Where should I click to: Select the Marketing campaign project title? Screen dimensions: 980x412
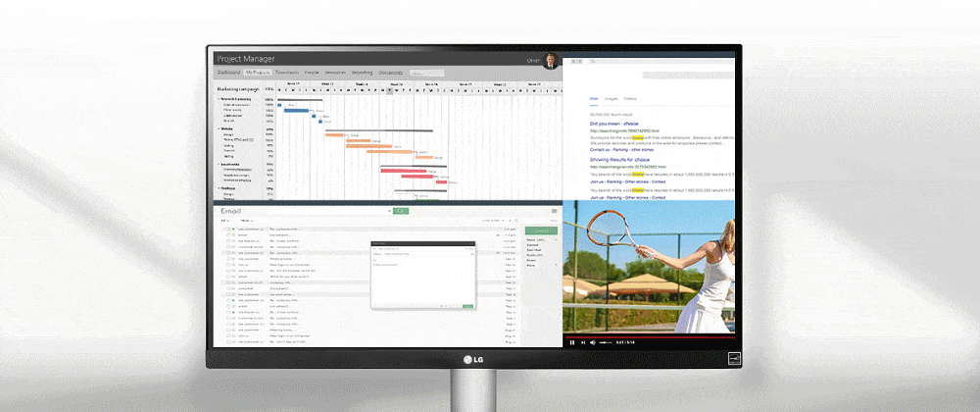[238, 89]
